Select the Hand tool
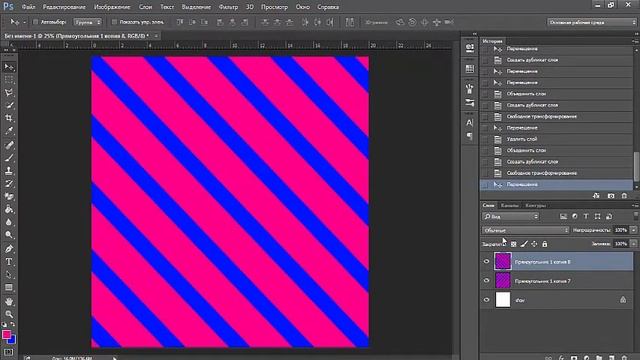The width and height of the screenshot is (640, 360). point(9,301)
